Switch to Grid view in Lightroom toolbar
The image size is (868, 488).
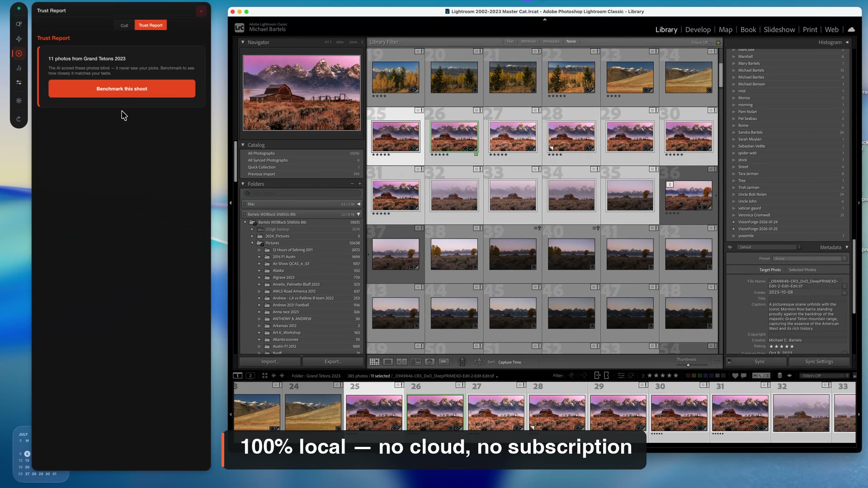(374, 362)
